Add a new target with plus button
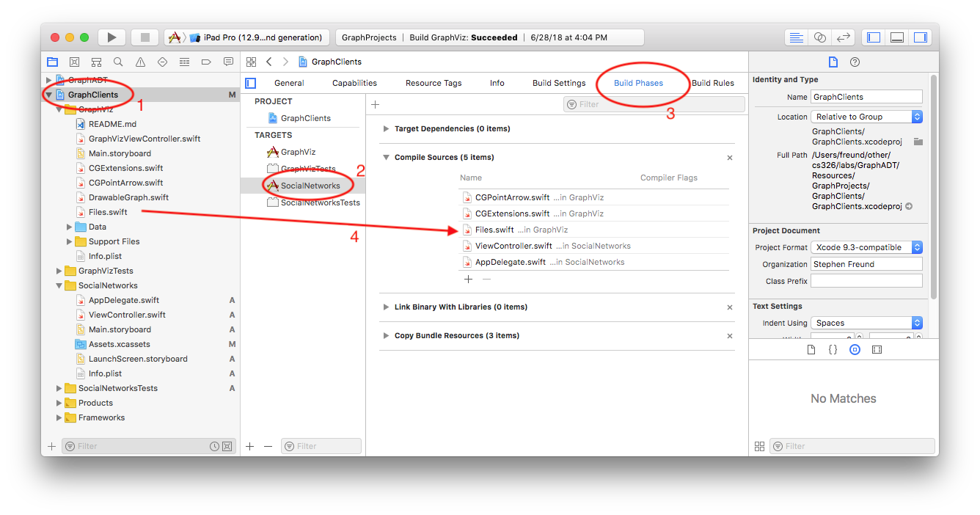Viewport: 980px width, 515px height. pos(249,446)
